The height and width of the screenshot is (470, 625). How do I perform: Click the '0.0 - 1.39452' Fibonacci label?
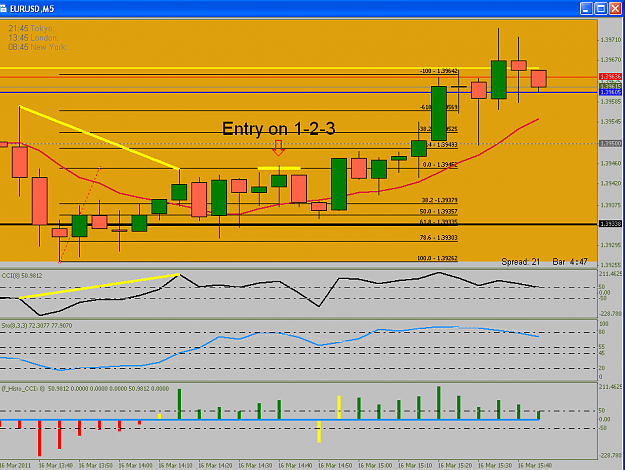[440, 164]
